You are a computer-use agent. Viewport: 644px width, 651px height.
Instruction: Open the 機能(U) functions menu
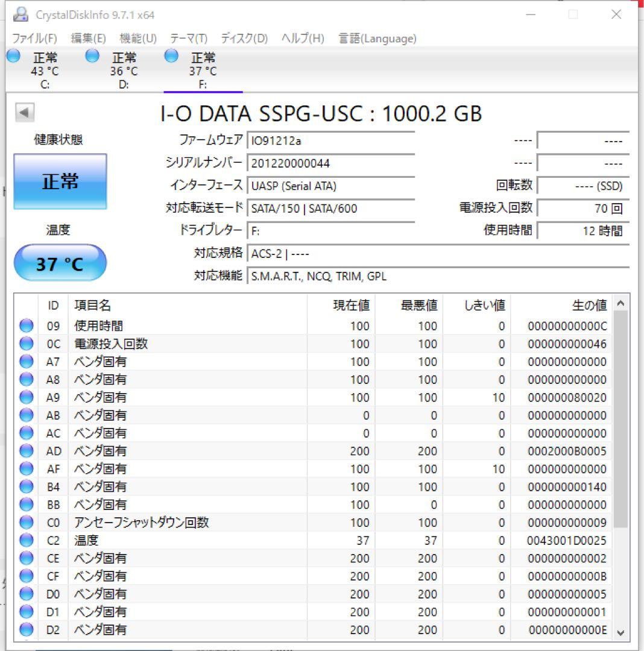point(137,38)
